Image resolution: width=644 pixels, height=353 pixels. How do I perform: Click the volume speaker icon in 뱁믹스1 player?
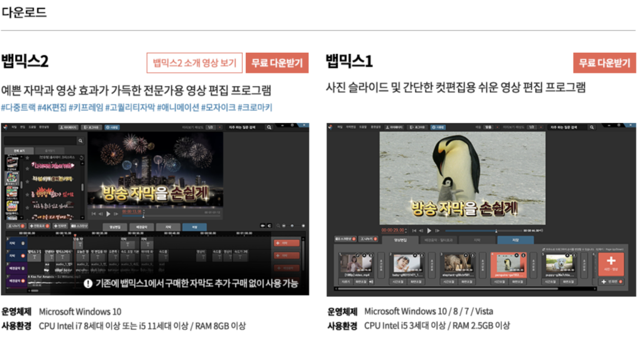tap(541, 231)
